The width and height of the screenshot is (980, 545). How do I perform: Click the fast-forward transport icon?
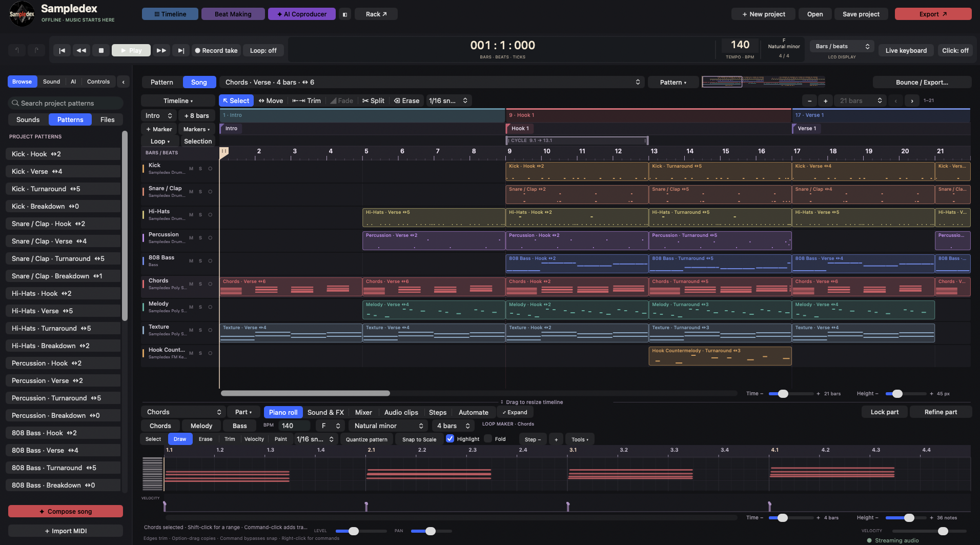[x=161, y=50]
